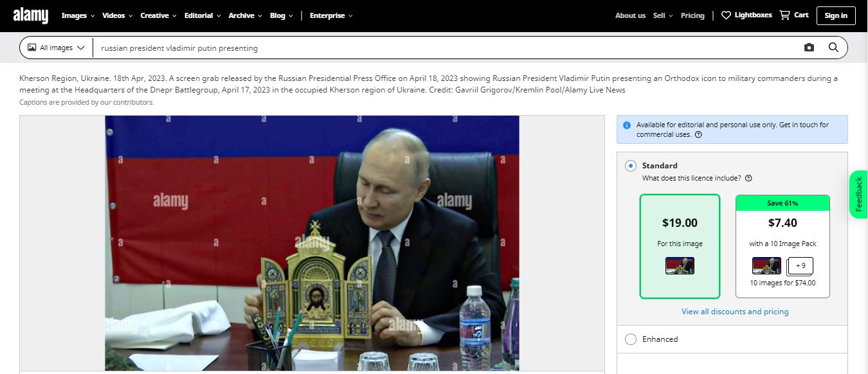Click the +9 image pack thumbnail
Screen dimensions: 868x374
tap(800, 266)
